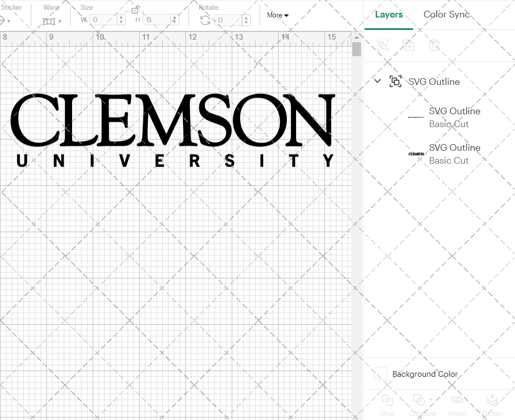Click the group icon in the Layers panel
Viewport: 515px width, 420px height.
pyautogui.click(x=383, y=45)
